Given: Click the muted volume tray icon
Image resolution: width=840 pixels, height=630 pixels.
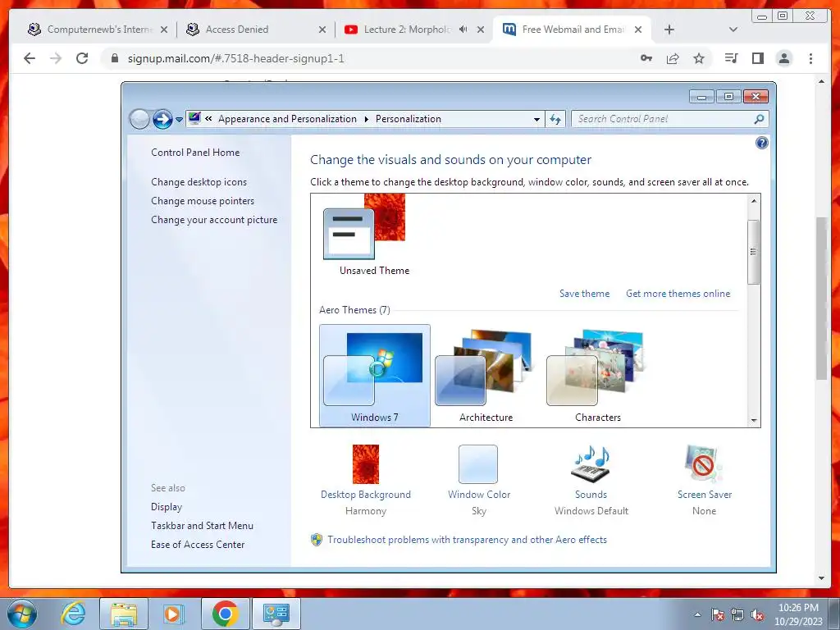Looking at the screenshot, I should click(757, 614).
